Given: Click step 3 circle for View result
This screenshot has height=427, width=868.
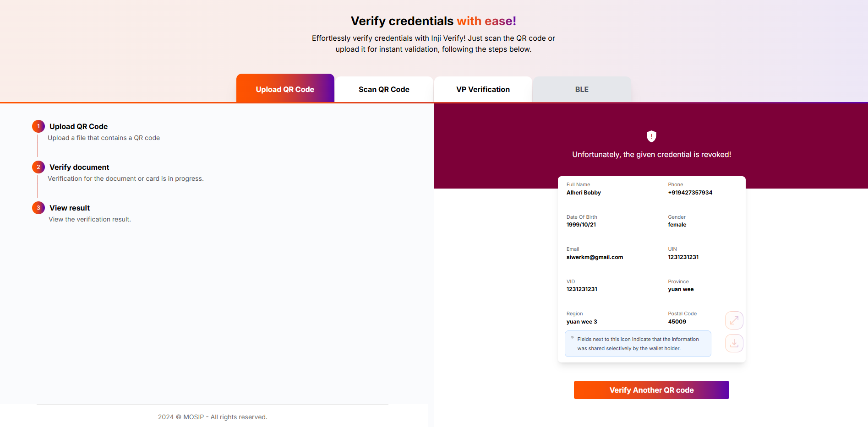Looking at the screenshot, I should [38, 208].
